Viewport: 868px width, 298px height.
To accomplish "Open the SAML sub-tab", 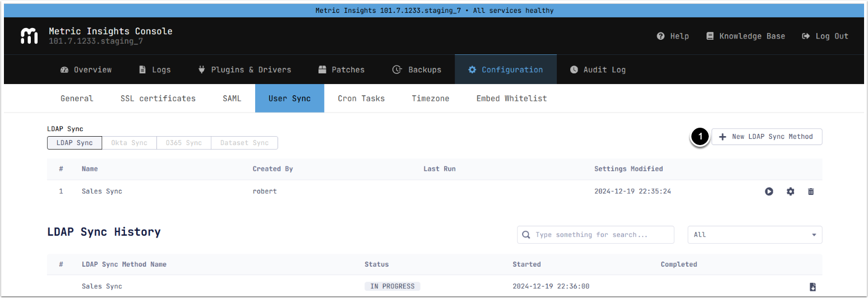I will 232,98.
